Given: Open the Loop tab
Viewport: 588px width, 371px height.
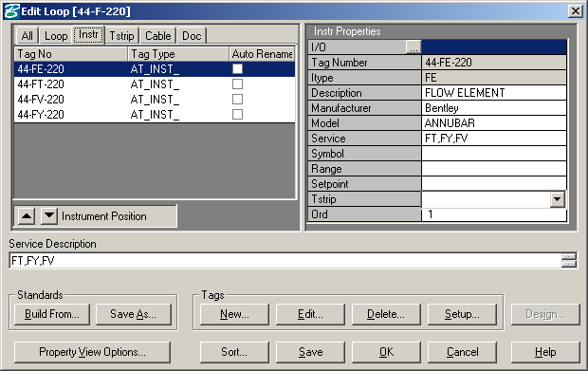Looking at the screenshot, I should tap(56, 36).
